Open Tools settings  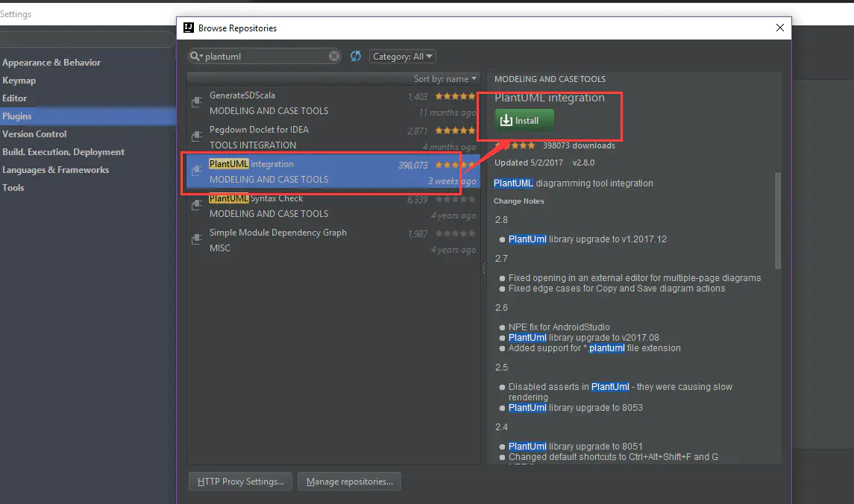point(13,188)
